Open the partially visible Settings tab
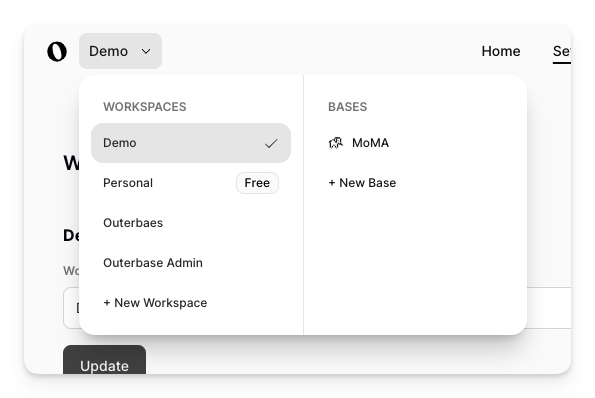595x398 pixels. point(562,51)
